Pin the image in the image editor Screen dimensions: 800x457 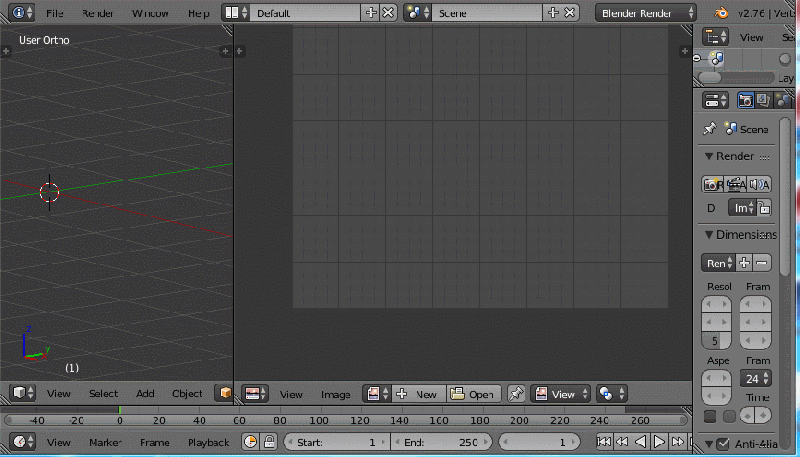516,394
